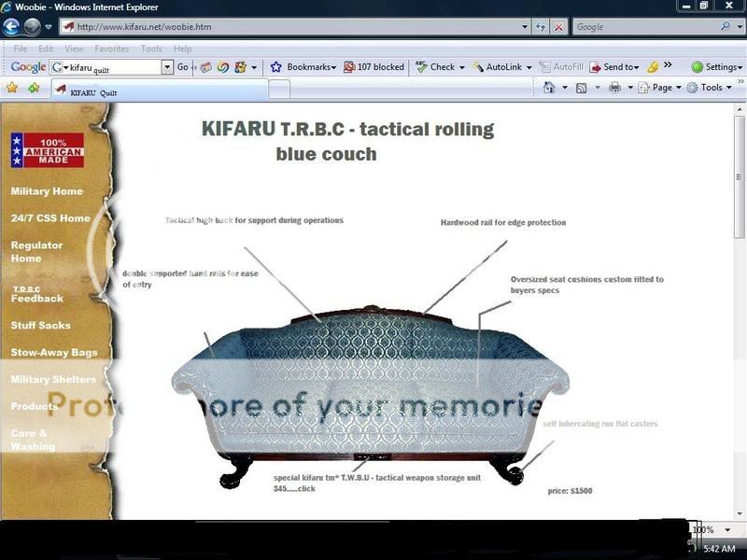This screenshot has width=747, height=560.
Task: Open the File menu
Action: click(x=21, y=49)
